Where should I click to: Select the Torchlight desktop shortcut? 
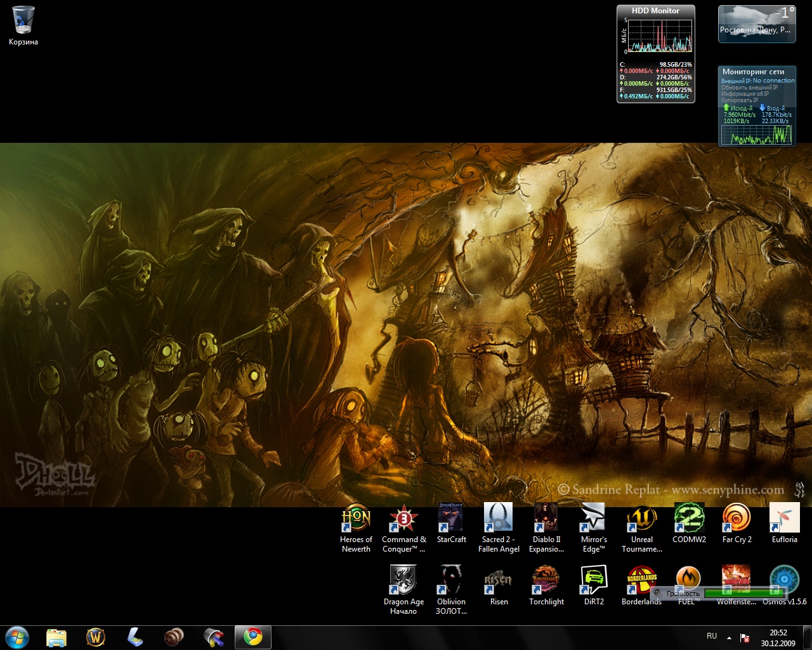tap(546, 585)
